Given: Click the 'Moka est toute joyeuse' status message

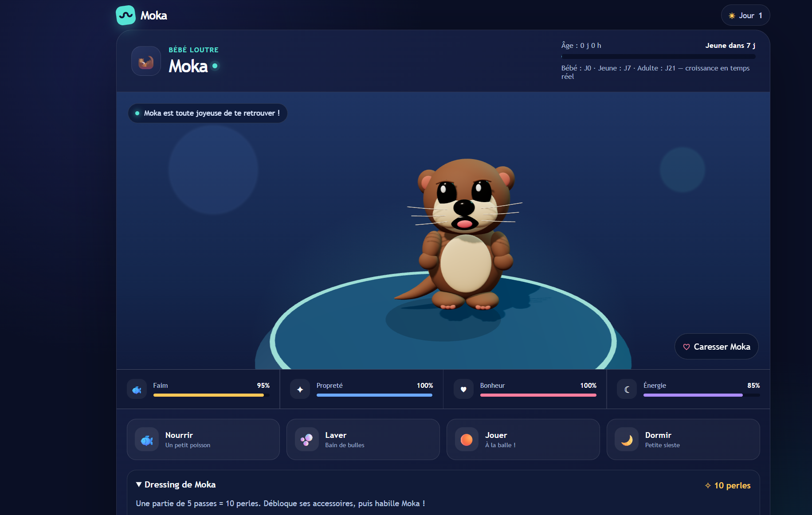Looking at the screenshot, I should click(208, 113).
